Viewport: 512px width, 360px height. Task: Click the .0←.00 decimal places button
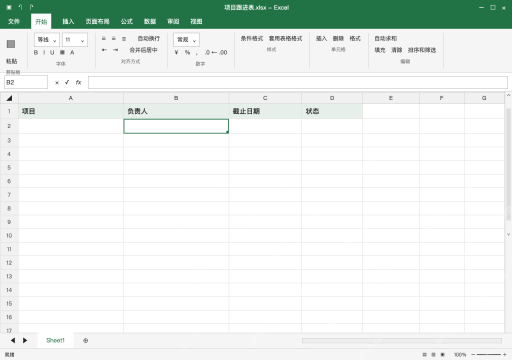[x=216, y=52]
